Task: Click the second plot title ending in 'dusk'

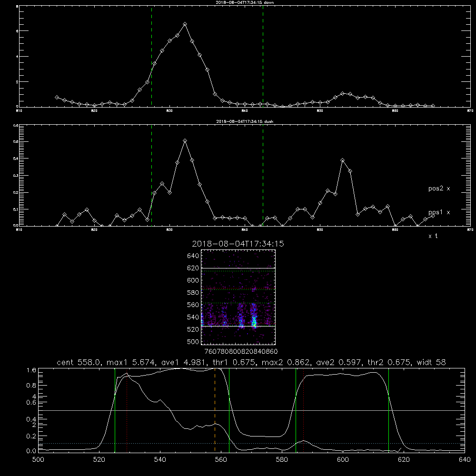Action: click(245, 121)
